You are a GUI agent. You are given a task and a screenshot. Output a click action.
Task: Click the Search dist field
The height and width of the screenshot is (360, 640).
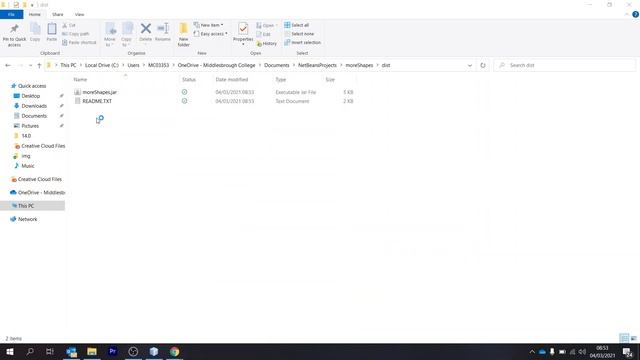(564, 65)
